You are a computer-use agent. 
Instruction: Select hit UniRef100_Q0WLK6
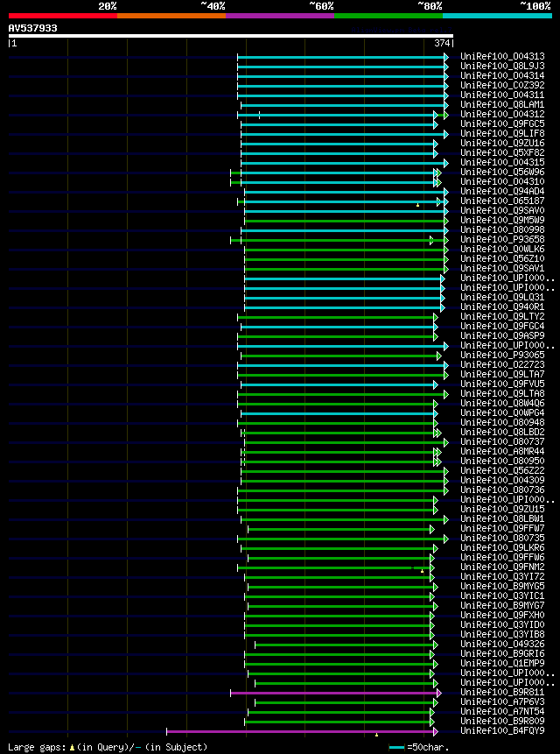[502, 249]
